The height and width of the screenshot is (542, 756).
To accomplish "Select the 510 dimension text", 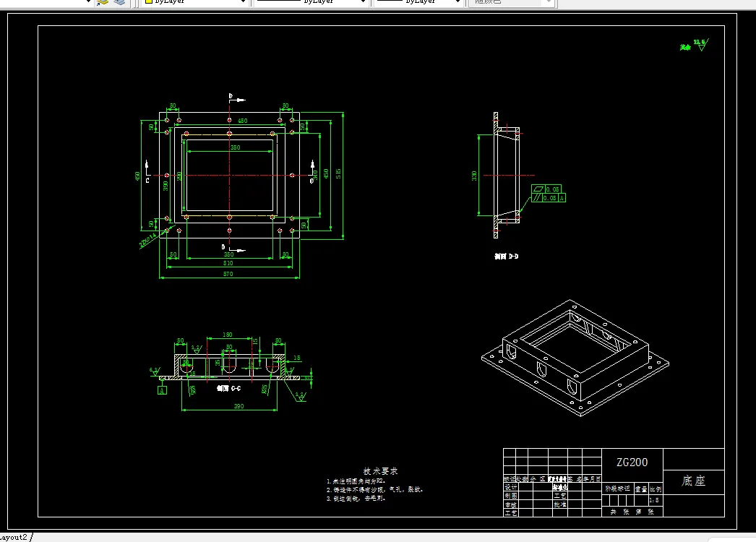I will coord(228,263).
